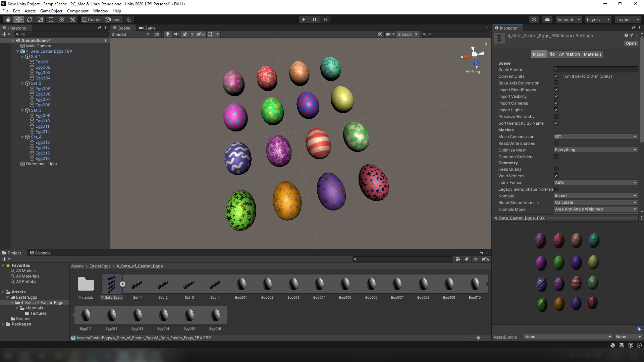The height and width of the screenshot is (362, 644).
Task: Select the Rect tool
Action: (51, 19)
